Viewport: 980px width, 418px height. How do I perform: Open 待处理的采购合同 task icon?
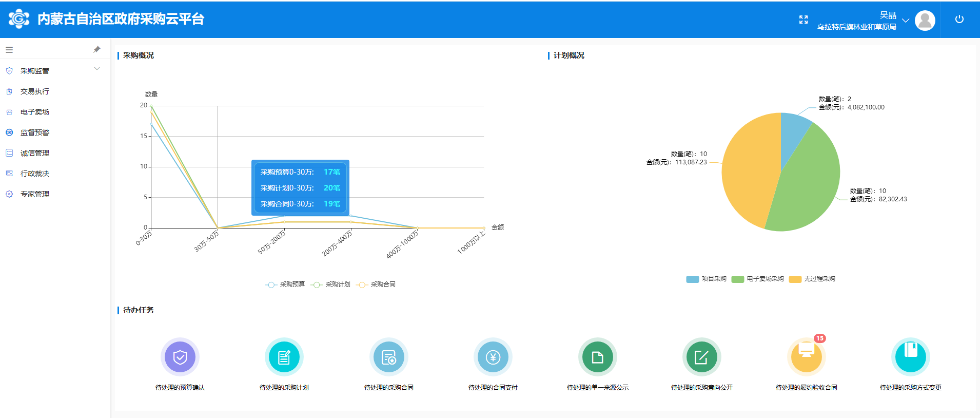[389, 357]
